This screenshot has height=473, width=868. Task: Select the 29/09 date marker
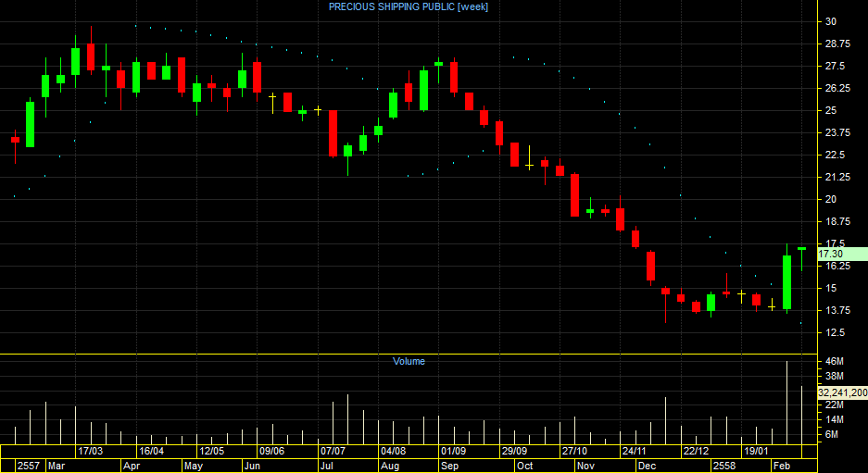click(514, 451)
